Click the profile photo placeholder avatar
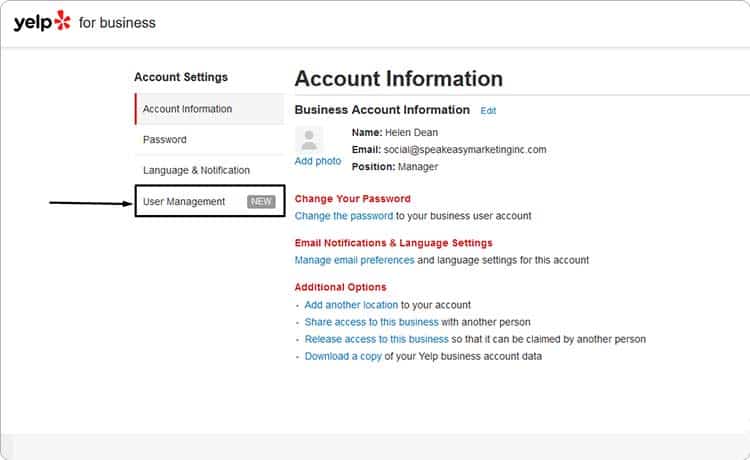The height and width of the screenshot is (460, 750). click(x=309, y=140)
